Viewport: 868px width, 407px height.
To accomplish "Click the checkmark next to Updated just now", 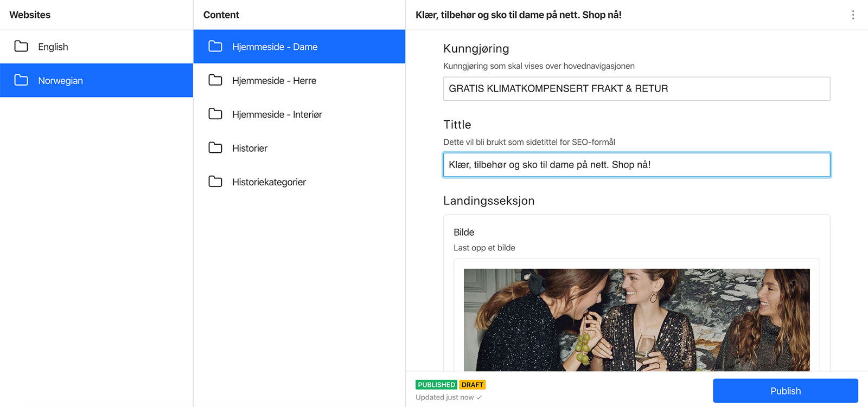I will click(479, 397).
